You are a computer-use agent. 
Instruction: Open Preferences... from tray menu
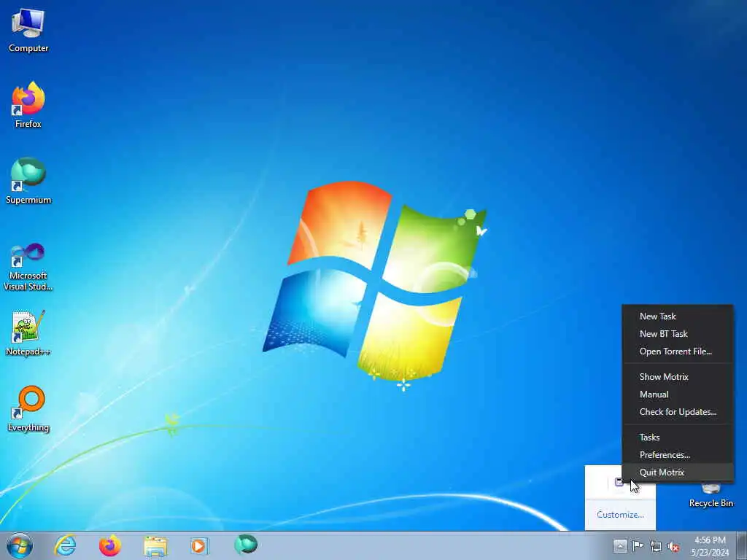tap(677, 455)
